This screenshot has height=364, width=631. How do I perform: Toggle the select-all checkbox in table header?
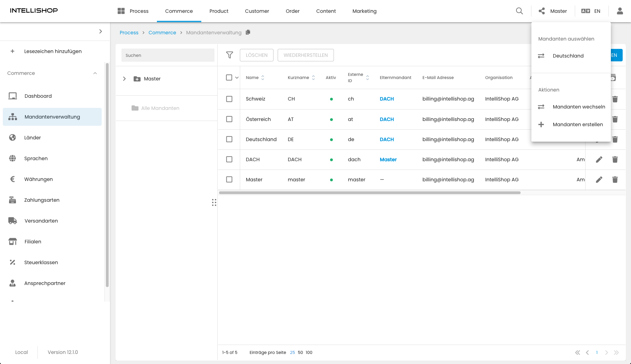tap(229, 78)
